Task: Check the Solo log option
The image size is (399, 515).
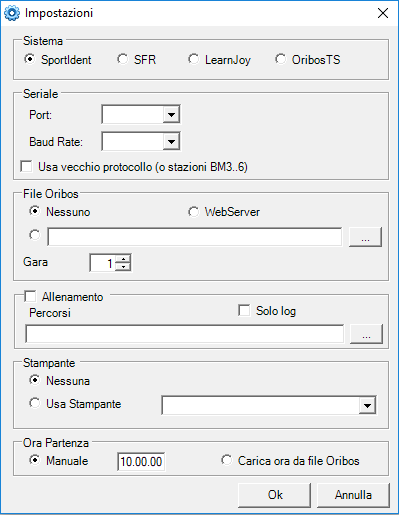Action: tap(244, 311)
